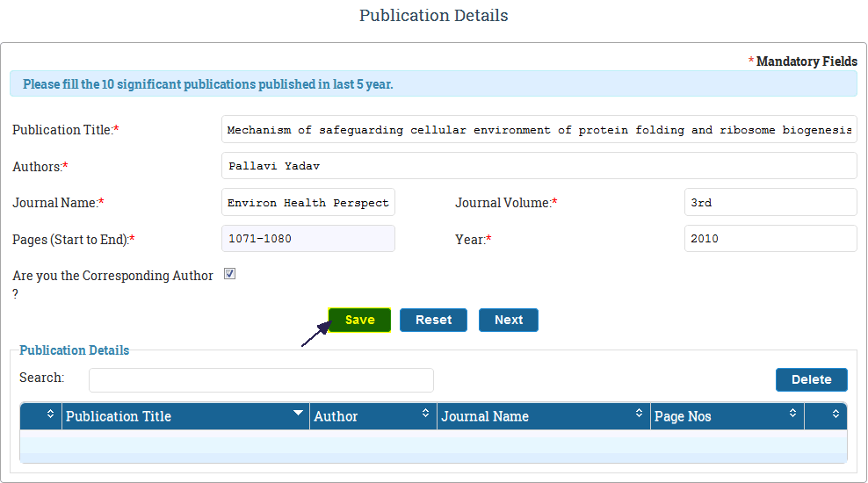Click the Journal Volume label
Viewport: 868px width, 483px height.
coord(506,203)
